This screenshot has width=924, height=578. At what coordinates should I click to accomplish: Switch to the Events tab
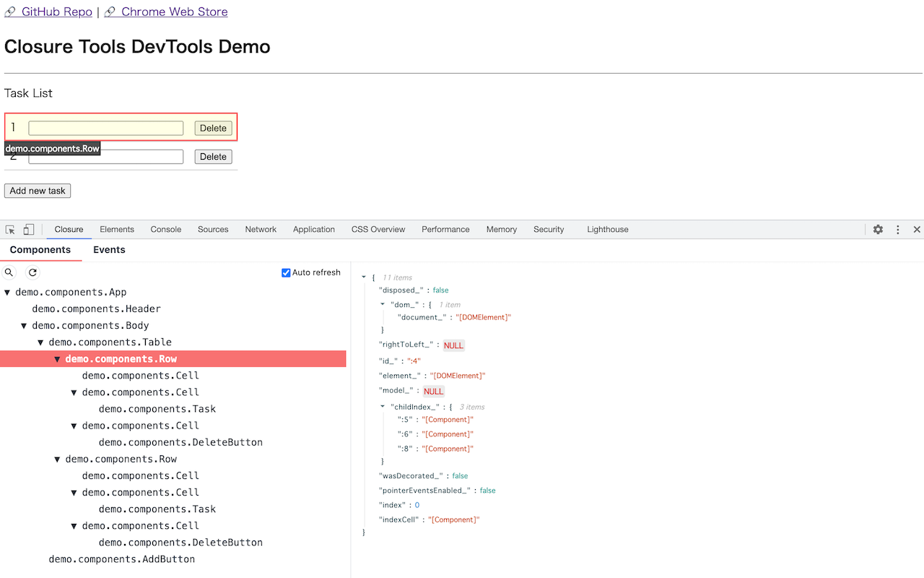109,249
